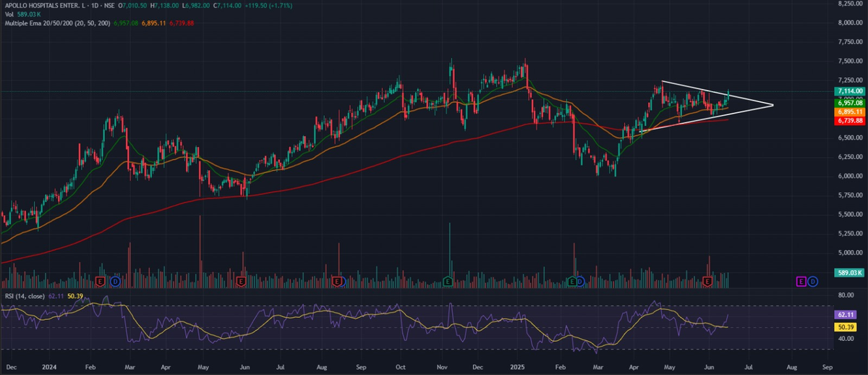Screen dimensions: 868x375
Task: Open upcoming blue dividend marker
Action: click(x=813, y=280)
